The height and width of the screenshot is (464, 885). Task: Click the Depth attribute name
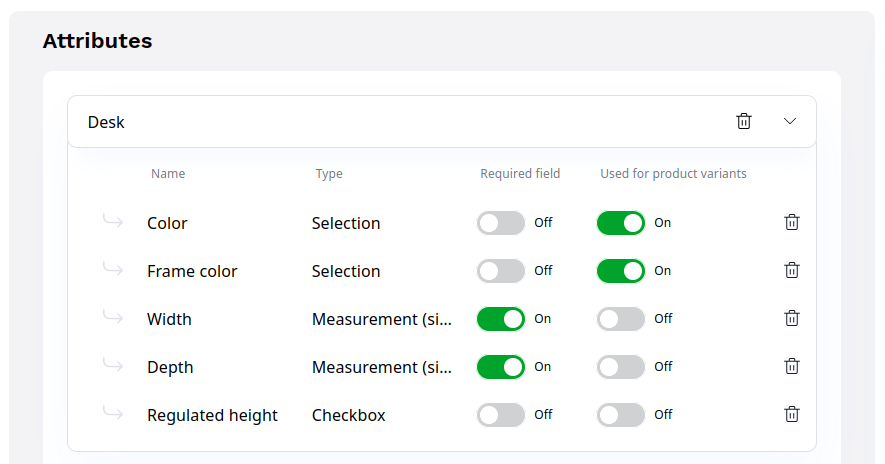click(170, 367)
